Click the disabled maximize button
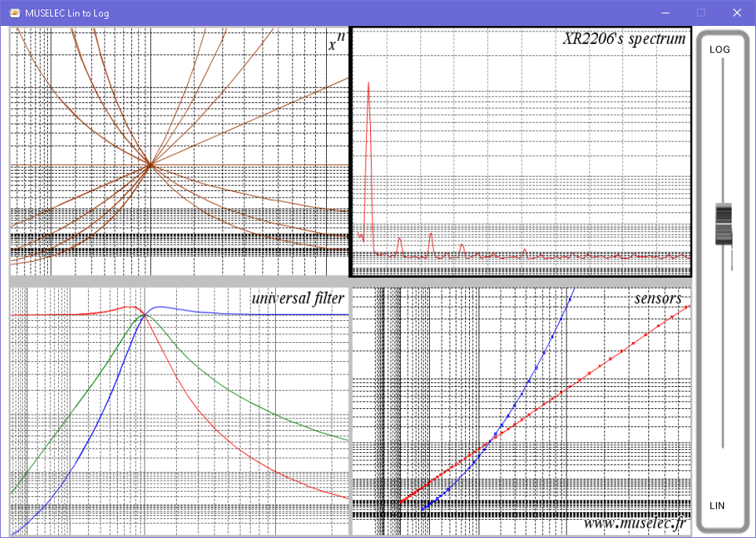 (701, 13)
